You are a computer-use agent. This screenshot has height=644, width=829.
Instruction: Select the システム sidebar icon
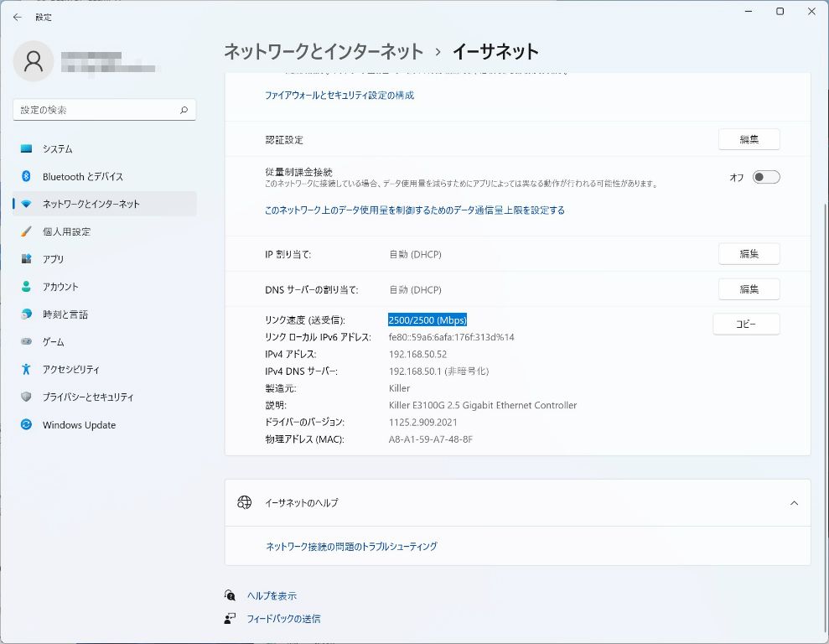[x=27, y=149]
